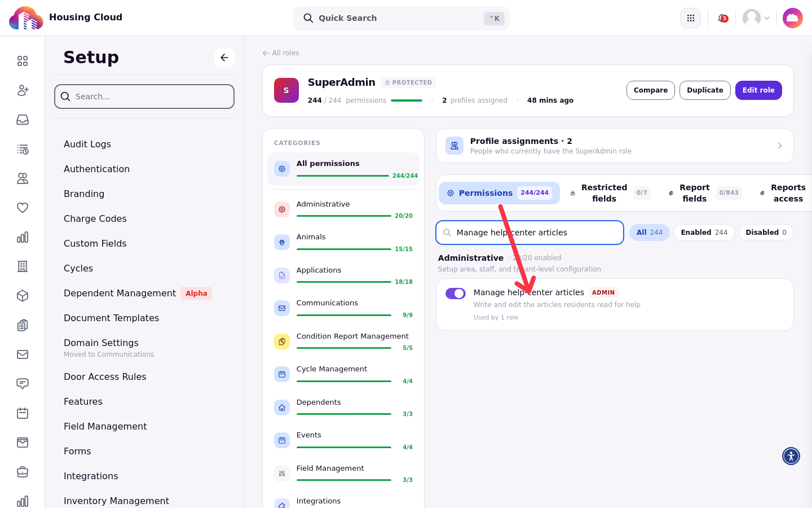Open the notifications bell with red badge
The image size is (812, 508).
coord(722,18)
